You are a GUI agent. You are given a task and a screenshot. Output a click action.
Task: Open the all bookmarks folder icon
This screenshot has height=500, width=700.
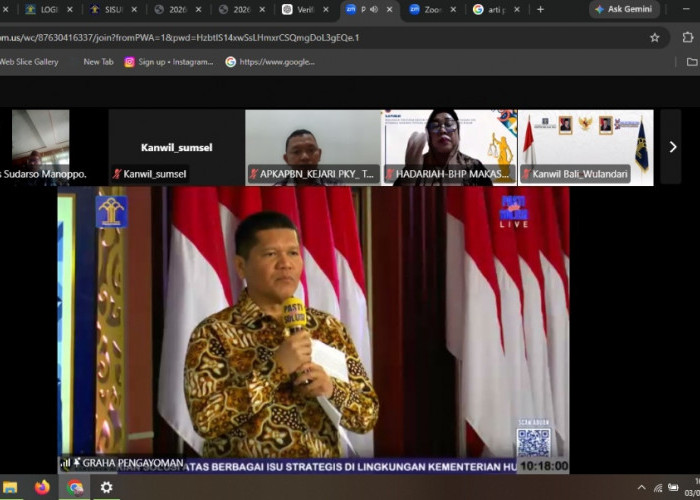tap(692, 62)
